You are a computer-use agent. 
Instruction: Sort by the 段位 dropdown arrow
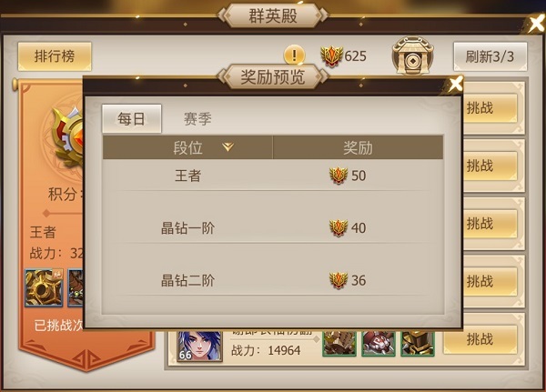click(x=228, y=147)
